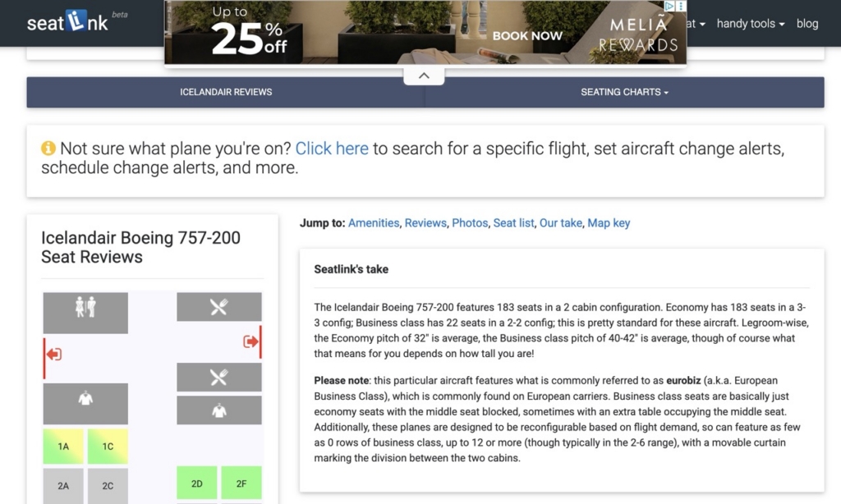The width and height of the screenshot is (841, 504).
Task: Click the 'Click here' flight search link
Action: tap(332, 149)
